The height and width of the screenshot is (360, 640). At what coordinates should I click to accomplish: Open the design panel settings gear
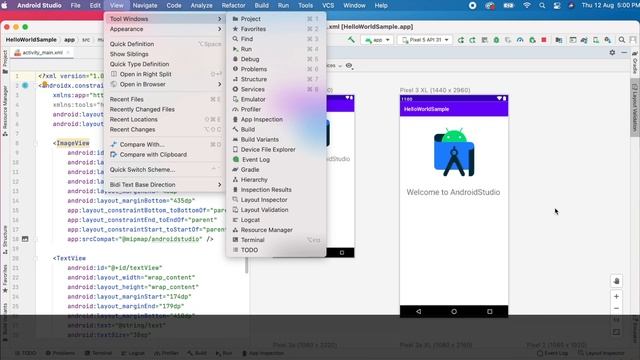tap(612, 53)
